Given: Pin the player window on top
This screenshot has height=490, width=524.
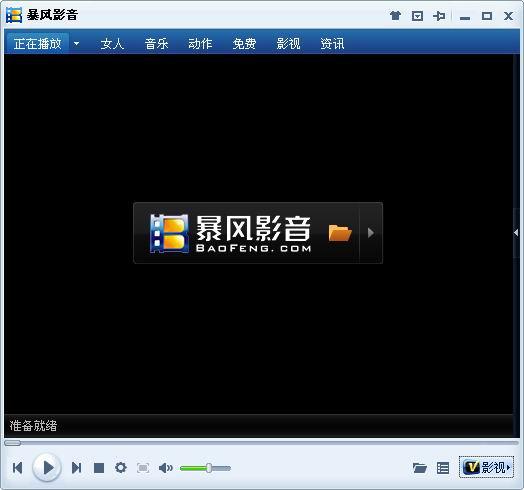Looking at the screenshot, I should pyautogui.click(x=439, y=16).
